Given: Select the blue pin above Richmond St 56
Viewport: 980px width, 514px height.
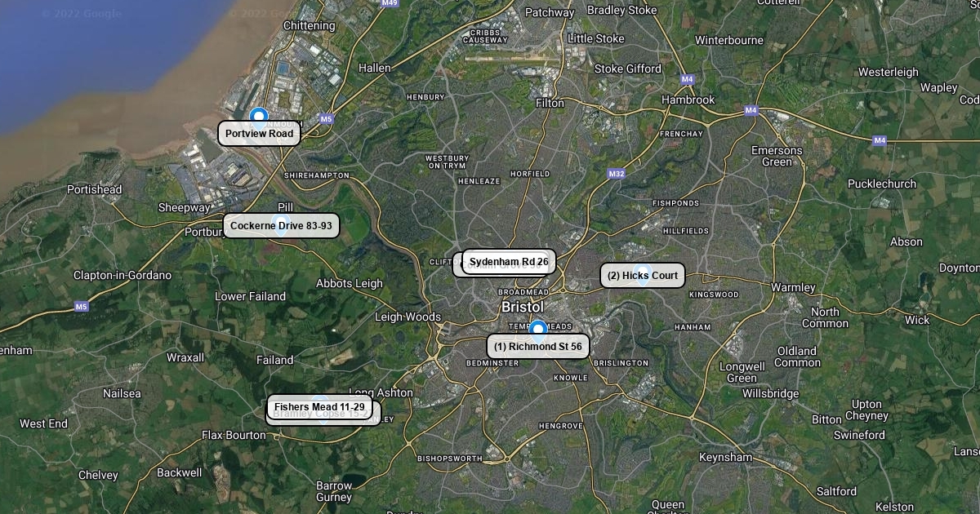Looking at the screenshot, I should tap(537, 329).
